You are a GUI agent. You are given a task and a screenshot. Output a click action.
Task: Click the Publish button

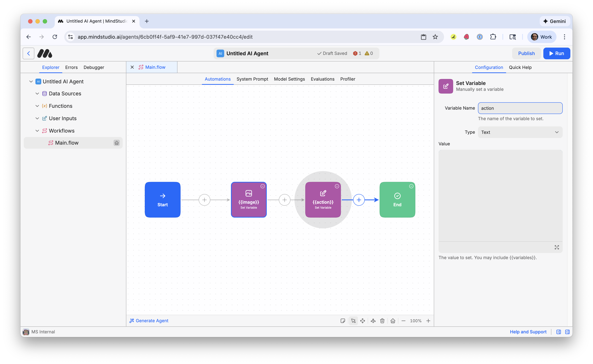[x=526, y=53]
